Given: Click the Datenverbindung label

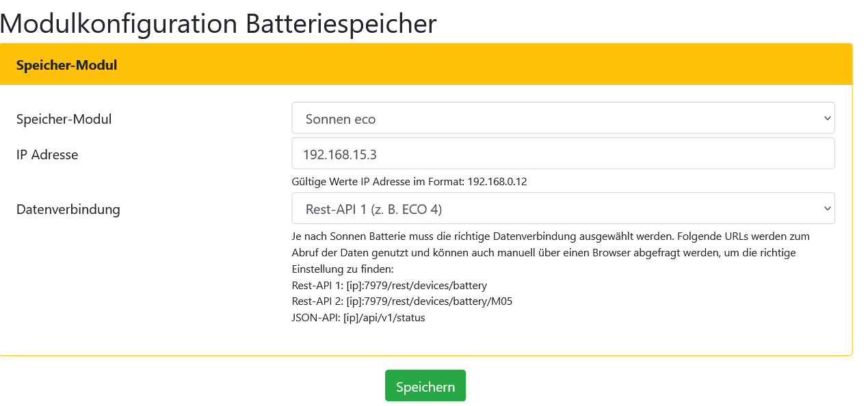Looking at the screenshot, I should tap(68, 209).
